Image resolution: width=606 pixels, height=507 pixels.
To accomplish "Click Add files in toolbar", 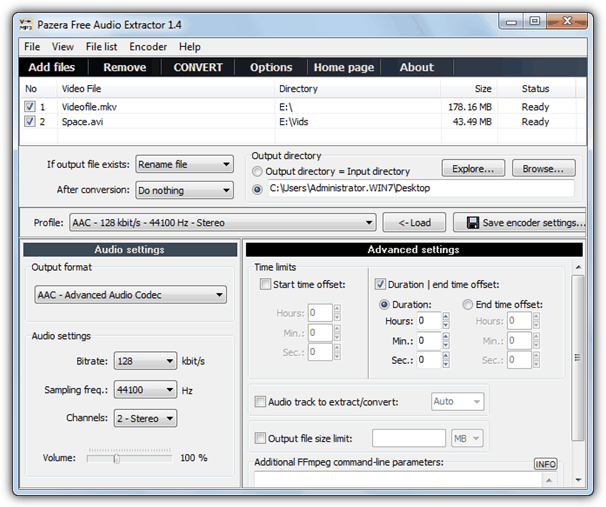I will pyautogui.click(x=52, y=67).
